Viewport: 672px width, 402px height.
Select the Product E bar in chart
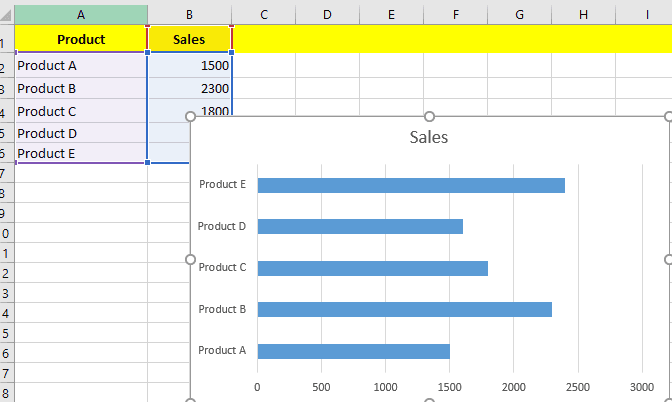click(x=411, y=185)
